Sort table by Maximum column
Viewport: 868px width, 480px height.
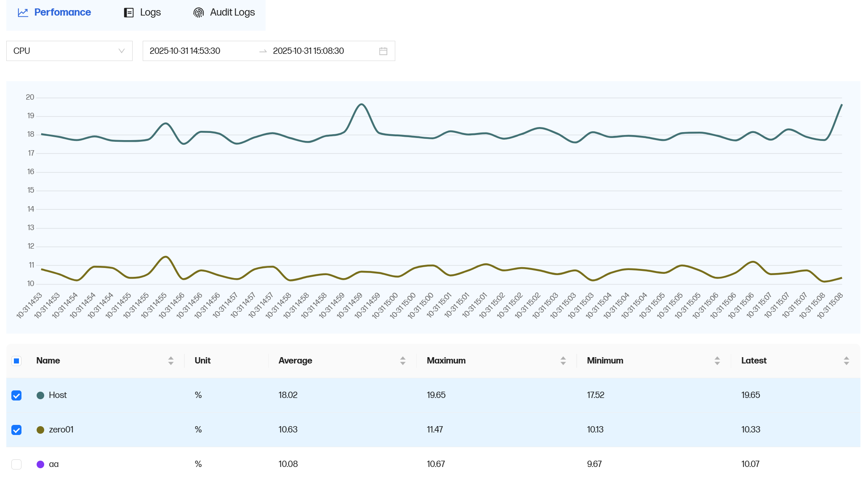coord(563,361)
